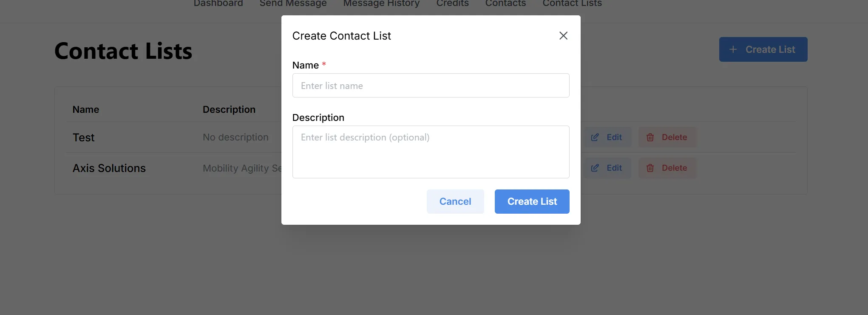
Task: Click the Name column header
Action: tap(85, 109)
